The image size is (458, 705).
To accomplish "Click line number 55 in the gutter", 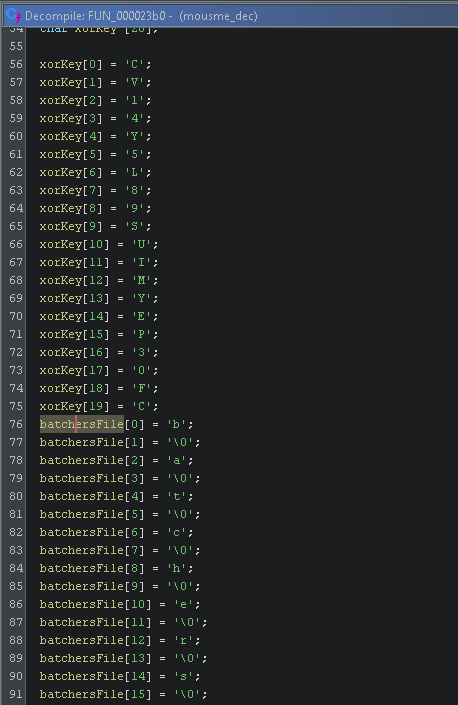I will 16,46.
